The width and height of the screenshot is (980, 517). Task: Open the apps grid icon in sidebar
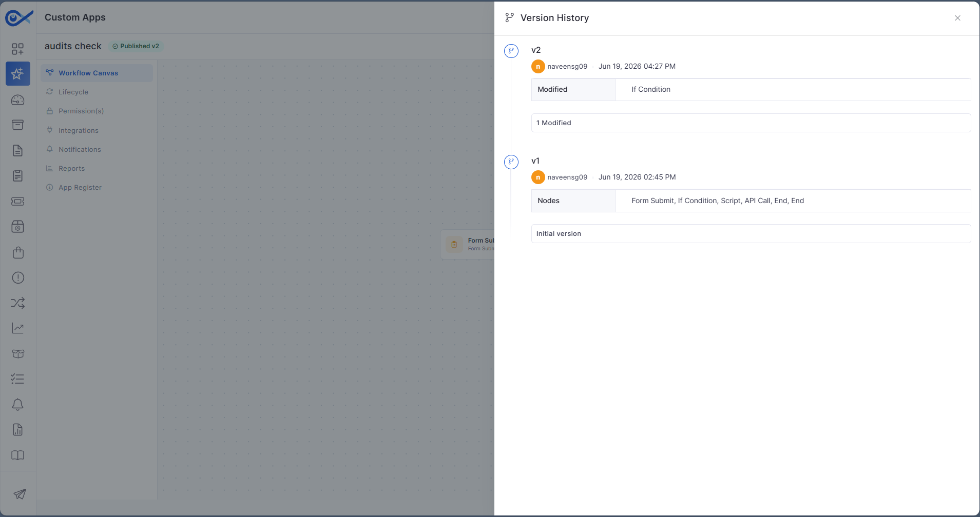point(18,49)
